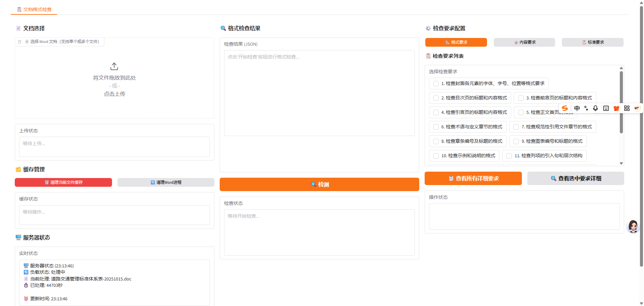Click the upload arrow icon in drop zone
The height and width of the screenshot is (306, 644).
[114, 66]
